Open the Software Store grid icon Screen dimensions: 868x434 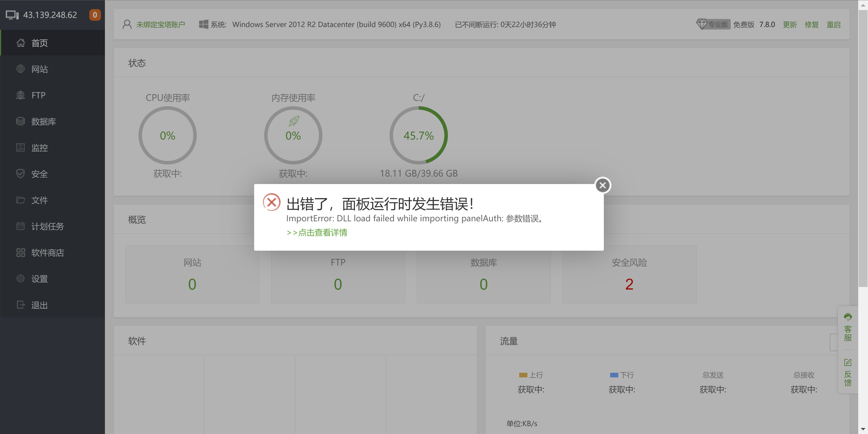pyautogui.click(x=21, y=253)
